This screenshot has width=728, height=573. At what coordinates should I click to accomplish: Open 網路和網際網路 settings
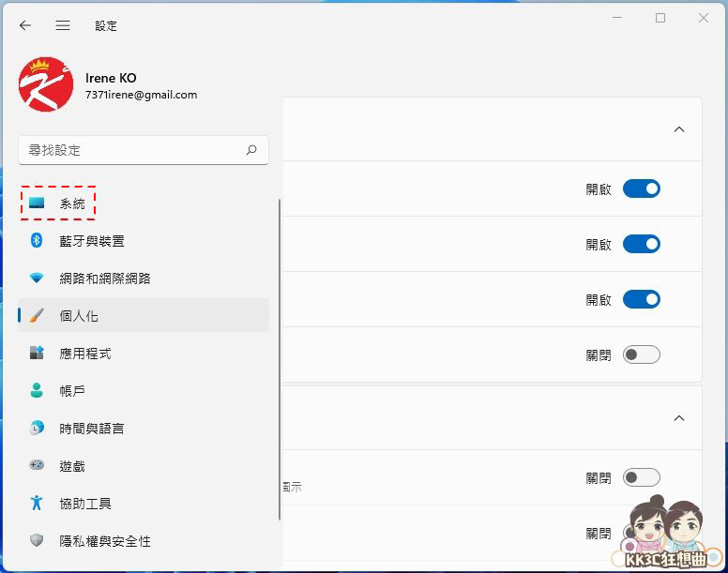144,279
